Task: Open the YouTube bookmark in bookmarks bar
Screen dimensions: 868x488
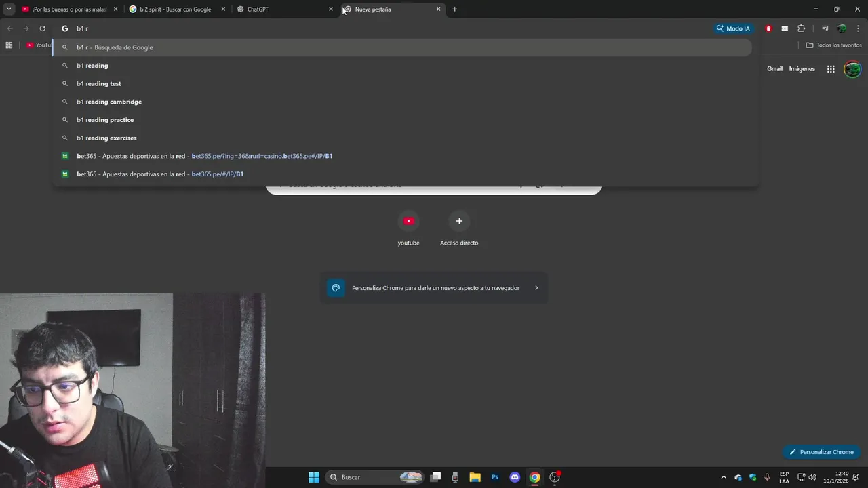Action: (39, 45)
